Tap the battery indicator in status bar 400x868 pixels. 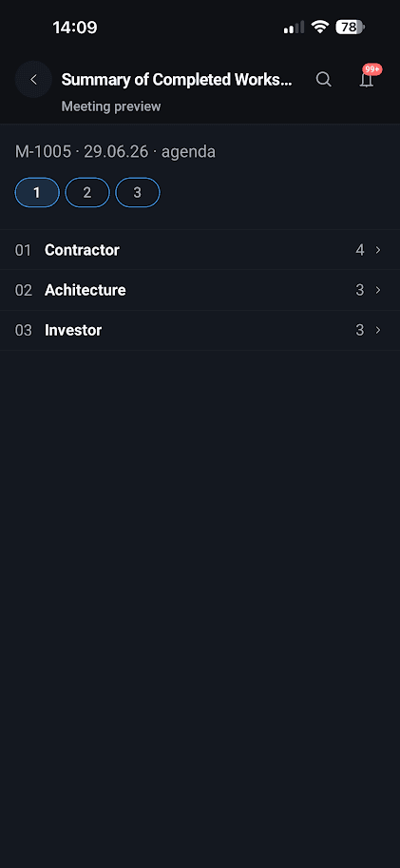tap(350, 28)
